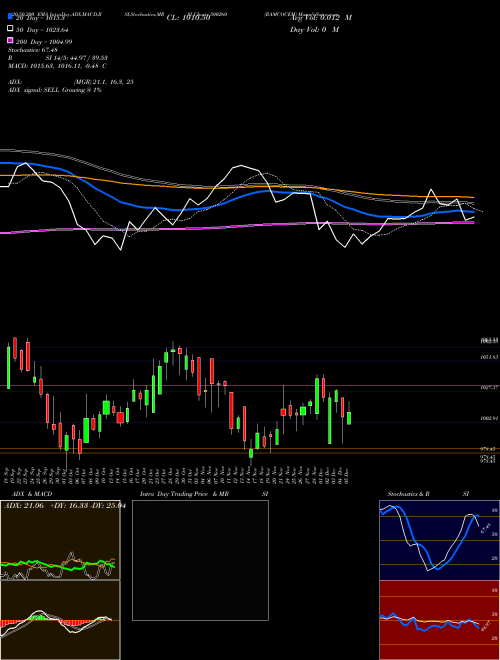The image size is (500, 660).
Task: Click the 1051.53 price axis label
Action: 490,357
